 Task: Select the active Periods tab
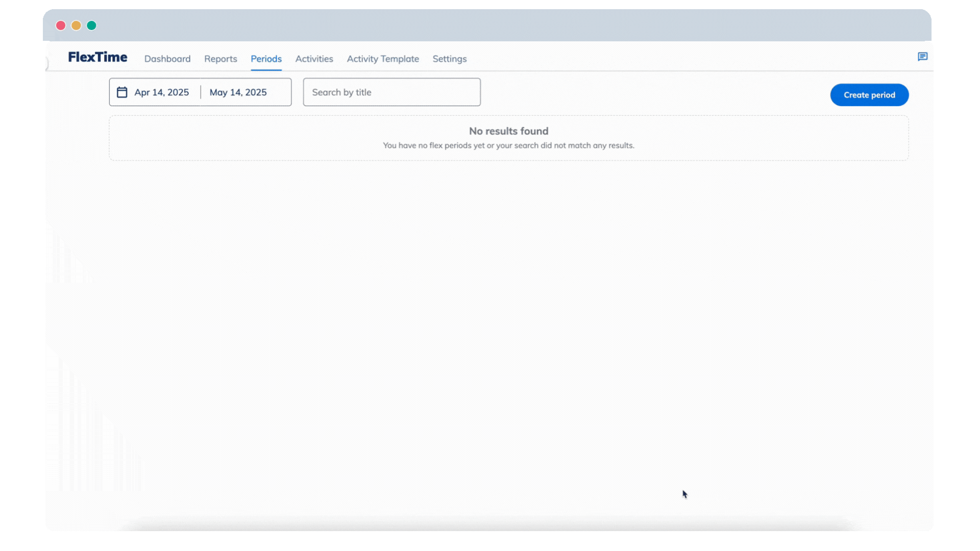click(x=266, y=59)
